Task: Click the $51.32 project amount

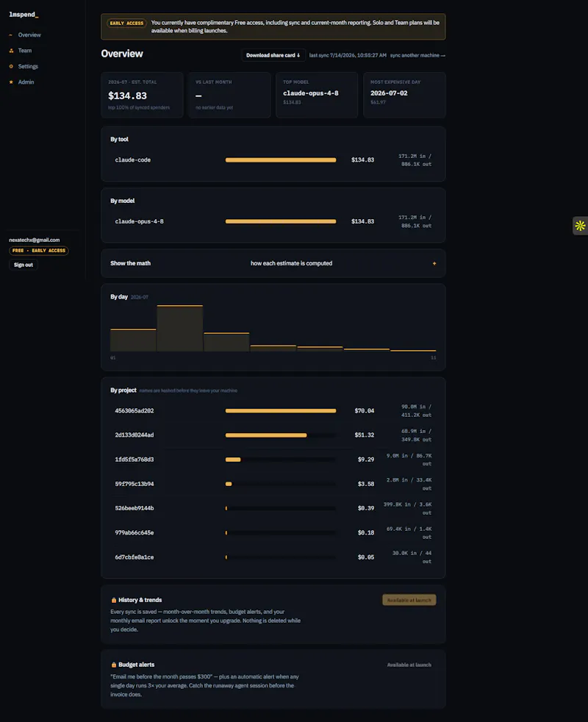Action: click(365, 435)
